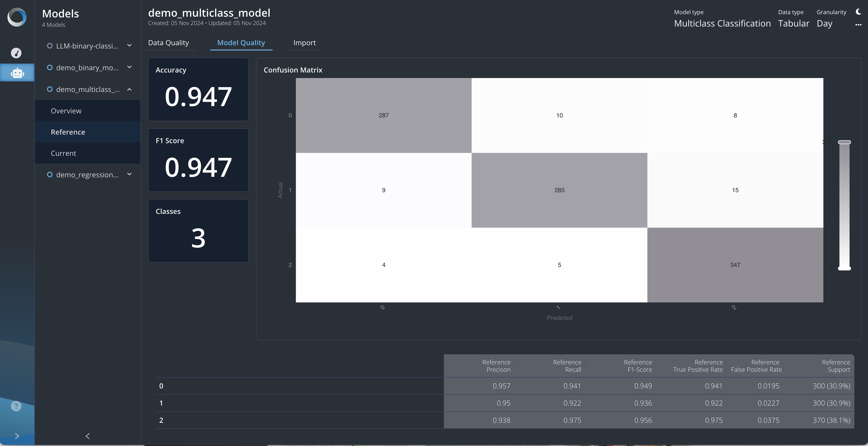Image resolution: width=868 pixels, height=446 pixels.
Task: Expand the left navigation bar with the arrow
Action: pyautogui.click(x=17, y=436)
